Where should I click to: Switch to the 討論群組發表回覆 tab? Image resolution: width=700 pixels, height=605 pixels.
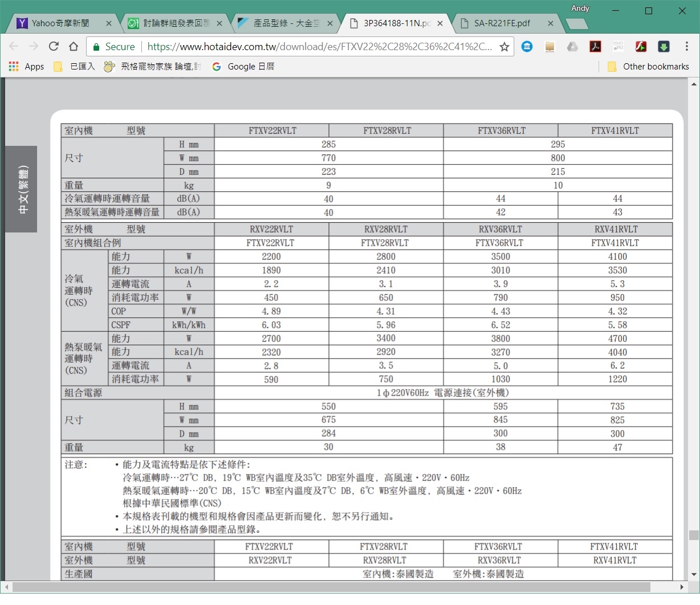[x=171, y=23]
